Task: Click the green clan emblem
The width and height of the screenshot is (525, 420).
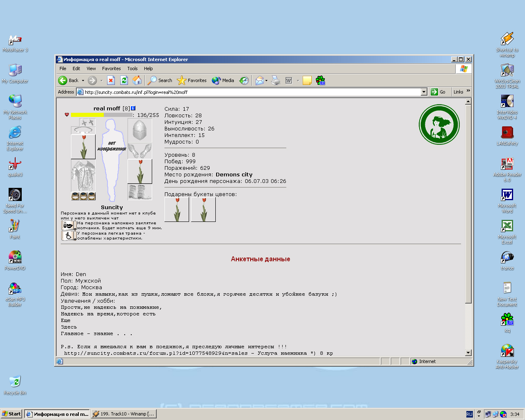Action: [439, 125]
